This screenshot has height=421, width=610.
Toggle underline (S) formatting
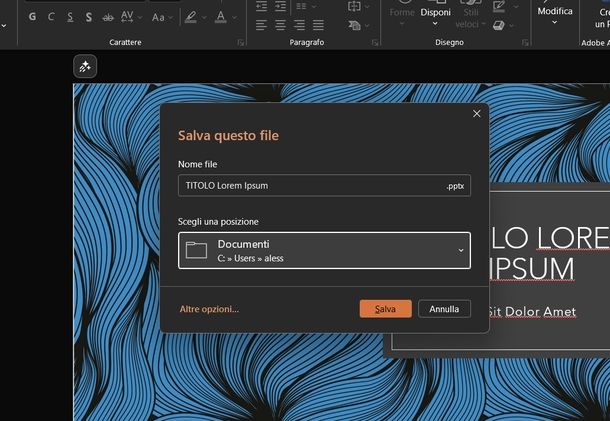tap(70, 17)
